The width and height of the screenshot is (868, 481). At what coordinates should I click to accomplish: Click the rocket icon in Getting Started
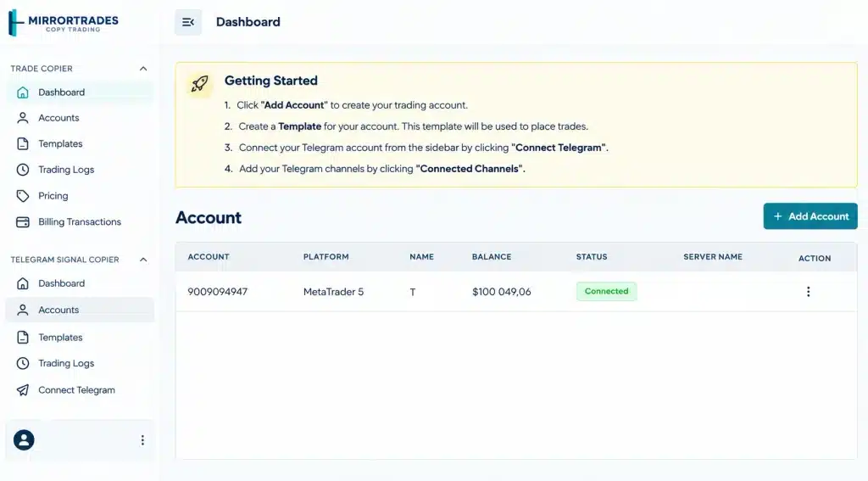[199, 84]
